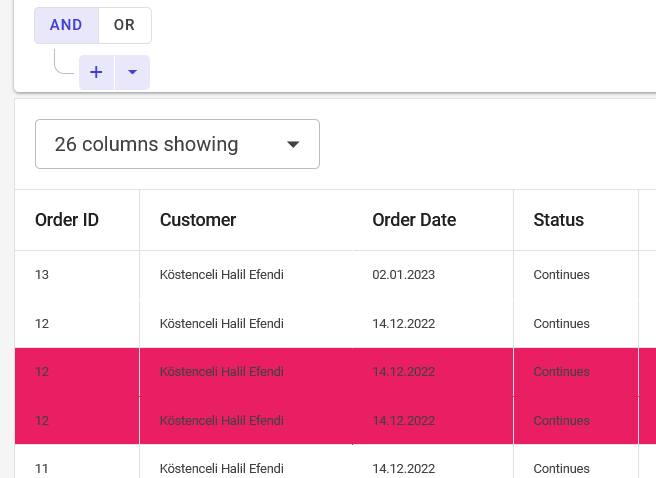This screenshot has width=656, height=478.
Task: Select Order ID 13 cell
Action: pyautogui.click(x=77, y=275)
